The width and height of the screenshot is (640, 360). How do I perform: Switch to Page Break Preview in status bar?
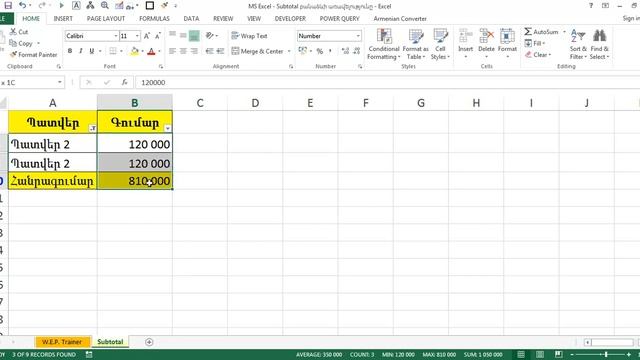(x=558, y=355)
